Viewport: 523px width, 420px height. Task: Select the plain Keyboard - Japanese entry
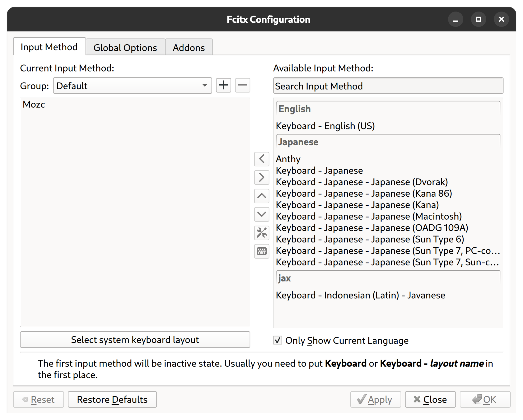[388, 171]
